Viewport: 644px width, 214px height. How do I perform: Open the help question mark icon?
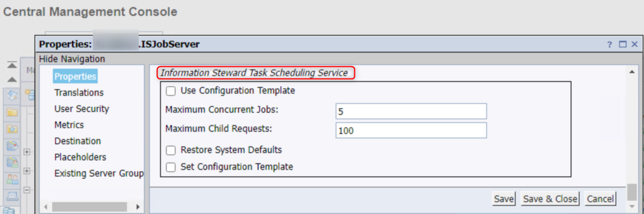609,45
